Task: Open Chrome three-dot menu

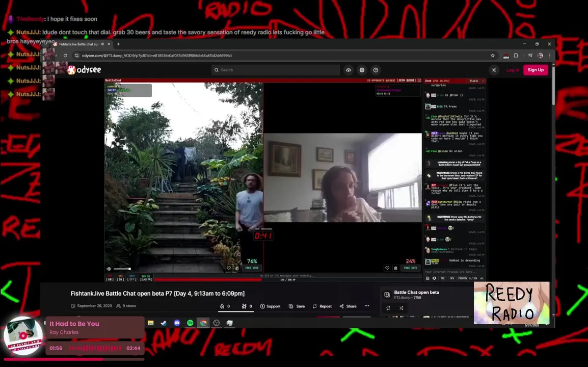Action: point(550,56)
